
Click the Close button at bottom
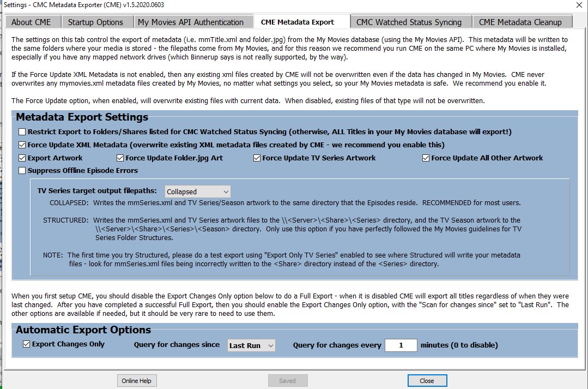tap(427, 381)
